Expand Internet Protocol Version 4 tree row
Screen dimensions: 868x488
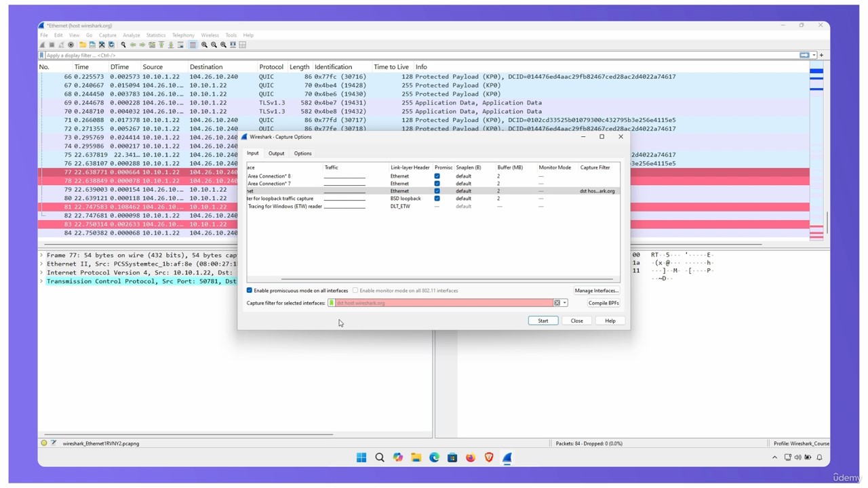(x=42, y=272)
